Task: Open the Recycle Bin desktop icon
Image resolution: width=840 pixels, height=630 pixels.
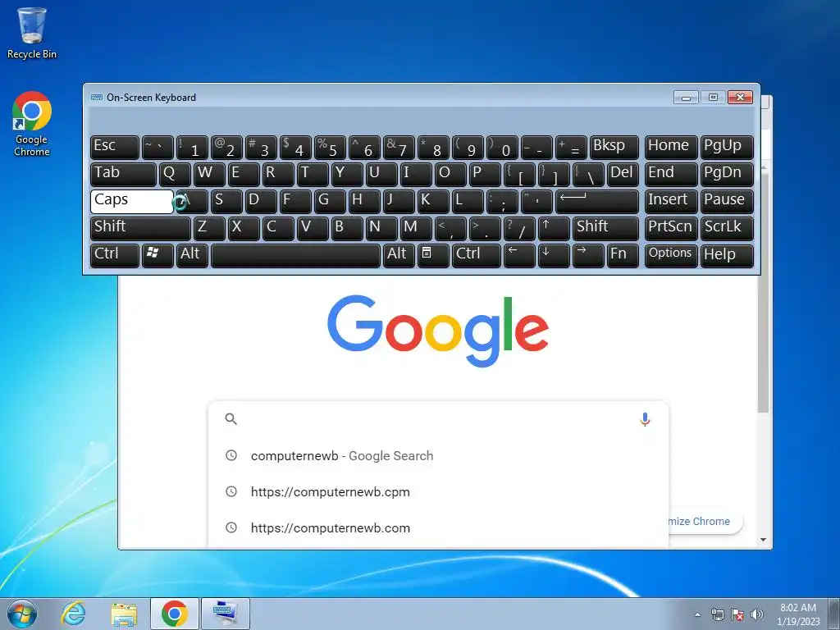Action: 32,33
